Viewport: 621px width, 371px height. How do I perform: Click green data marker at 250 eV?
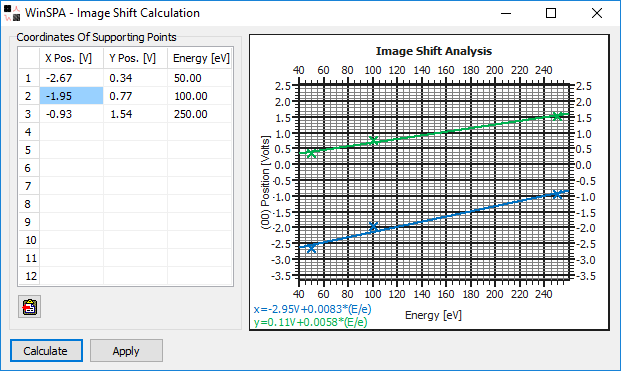click(557, 116)
